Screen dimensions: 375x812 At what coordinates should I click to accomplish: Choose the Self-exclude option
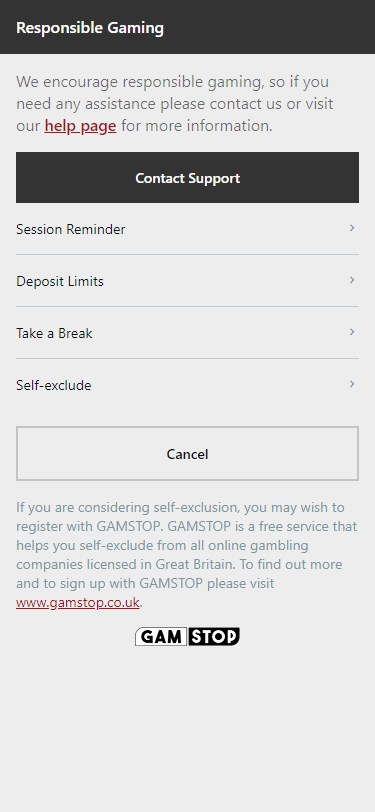188,385
